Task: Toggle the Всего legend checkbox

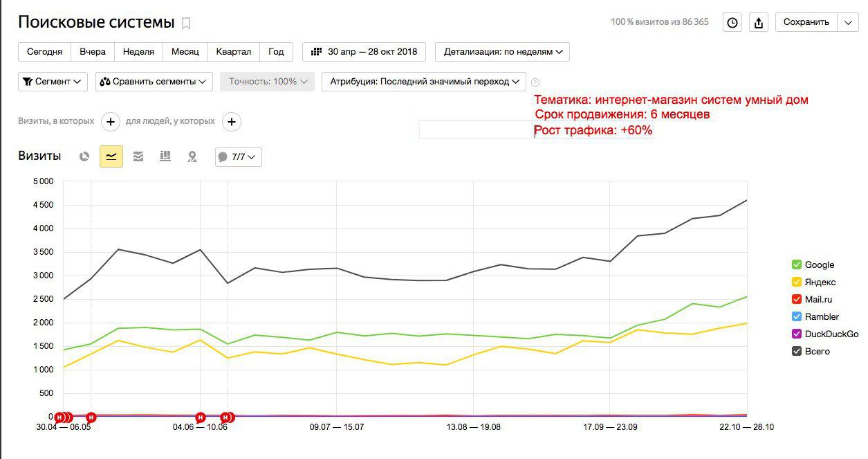Action: coord(797,351)
